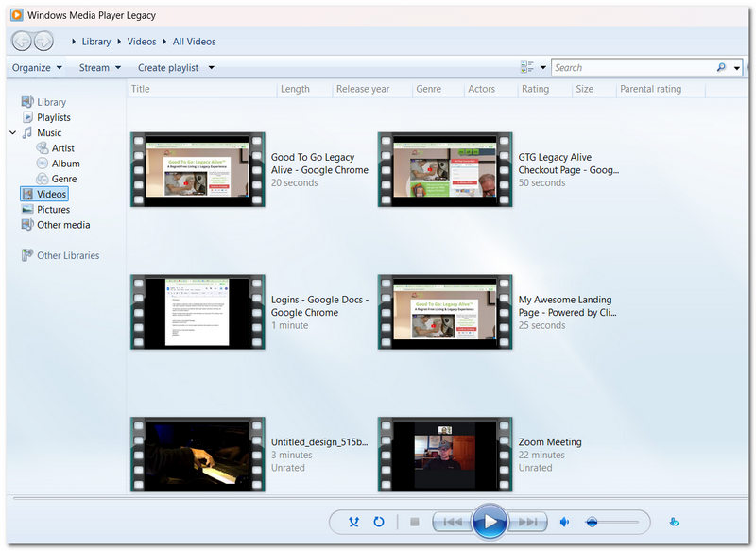
Task: Sort by the Actors column header
Action: tap(490, 89)
